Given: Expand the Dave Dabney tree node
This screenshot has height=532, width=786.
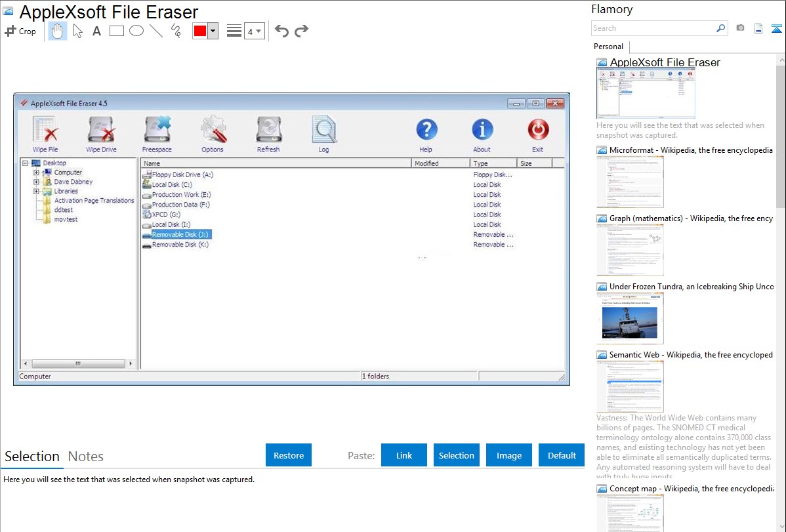Looking at the screenshot, I should pyautogui.click(x=36, y=182).
